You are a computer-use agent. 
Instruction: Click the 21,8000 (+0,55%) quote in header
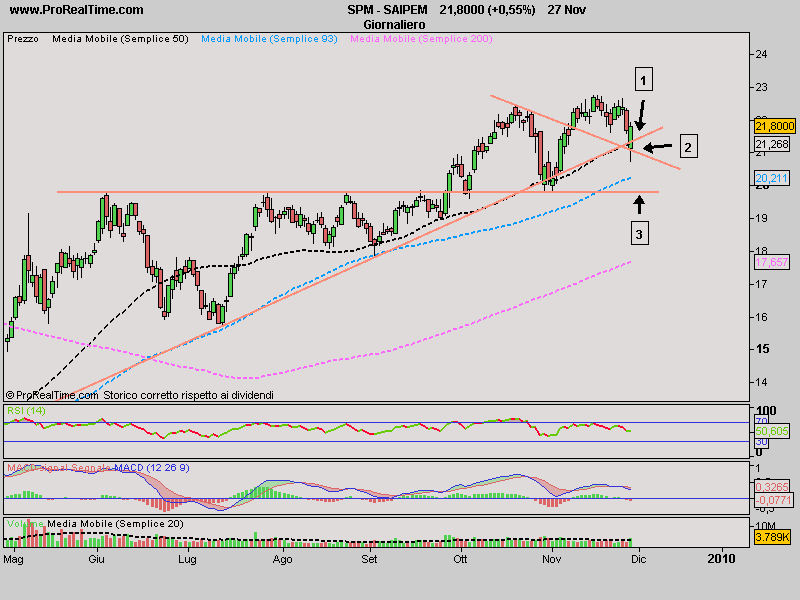(487, 10)
